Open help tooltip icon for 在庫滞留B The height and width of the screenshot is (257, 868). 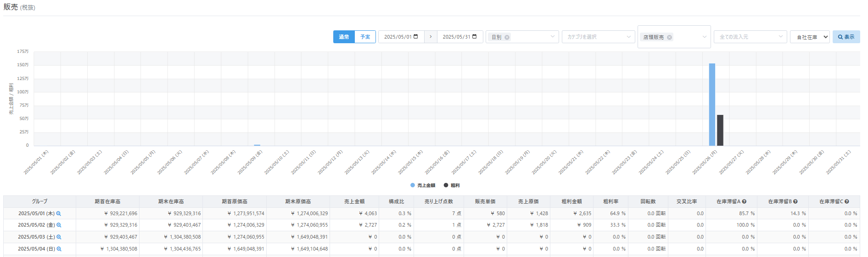click(795, 202)
